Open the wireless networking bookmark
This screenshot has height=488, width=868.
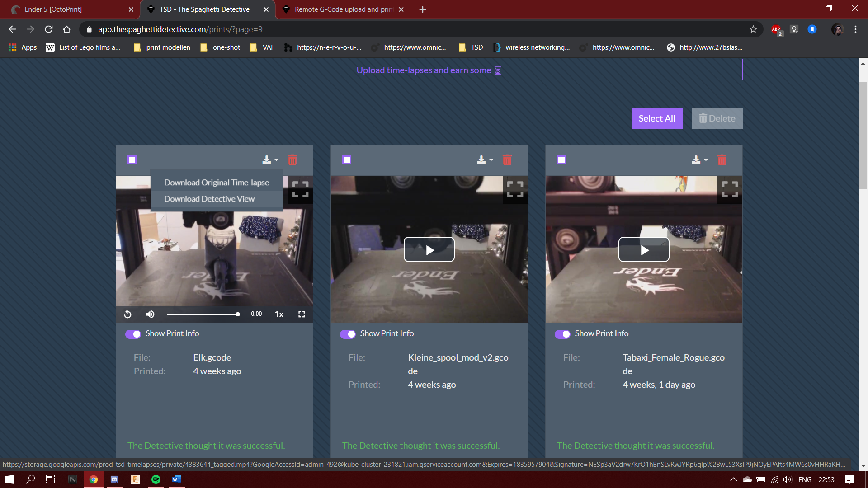[x=532, y=47]
